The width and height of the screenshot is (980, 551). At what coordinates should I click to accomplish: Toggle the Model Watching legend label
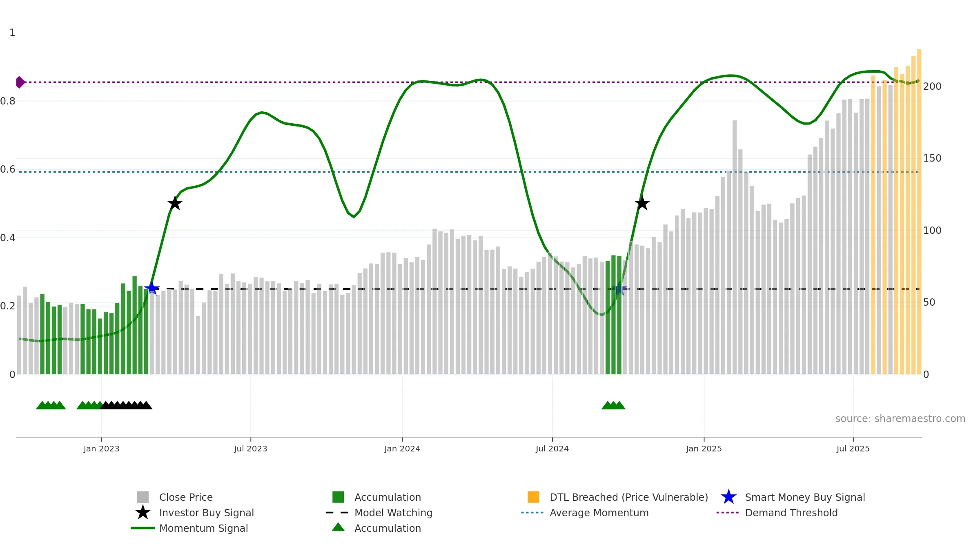[393, 513]
